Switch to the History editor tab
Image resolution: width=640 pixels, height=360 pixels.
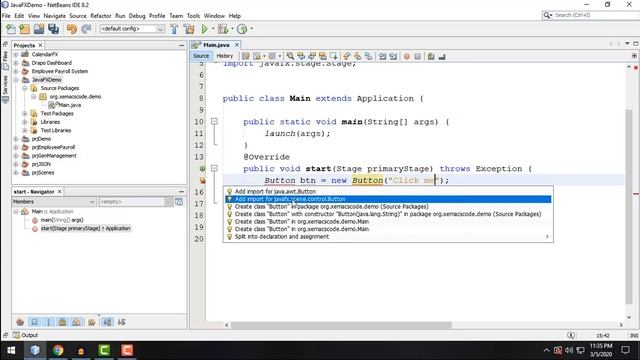(x=224, y=56)
